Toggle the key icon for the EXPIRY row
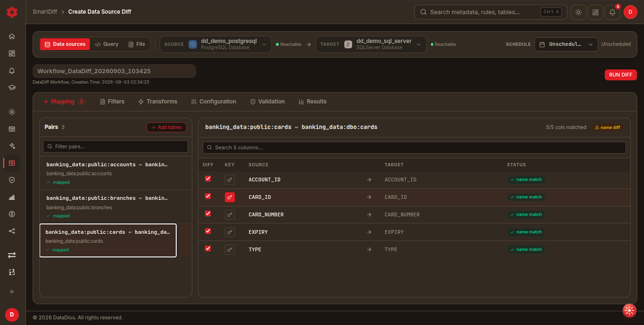Image resolution: width=644 pixels, height=325 pixels. pyautogui.click(x=230, y=232)
